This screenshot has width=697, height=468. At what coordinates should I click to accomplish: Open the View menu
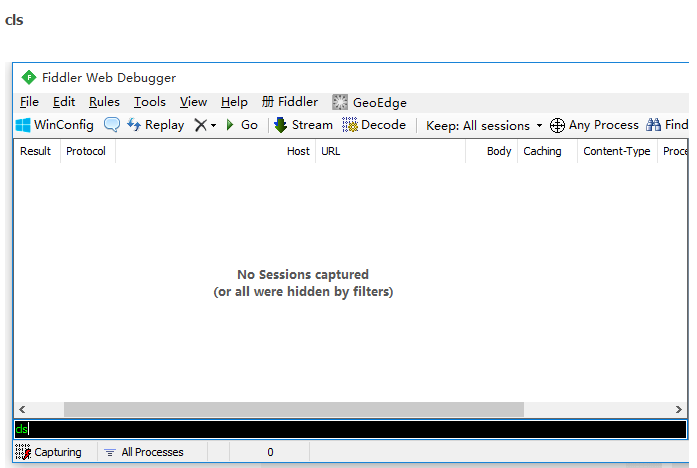(x=193, y=102)
